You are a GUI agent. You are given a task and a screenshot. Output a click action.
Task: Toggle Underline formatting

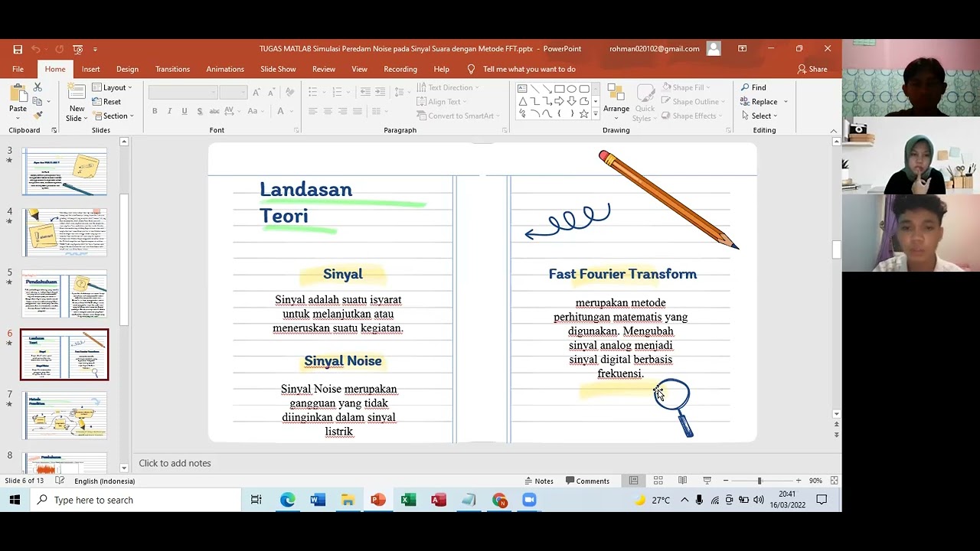[185, 111]
